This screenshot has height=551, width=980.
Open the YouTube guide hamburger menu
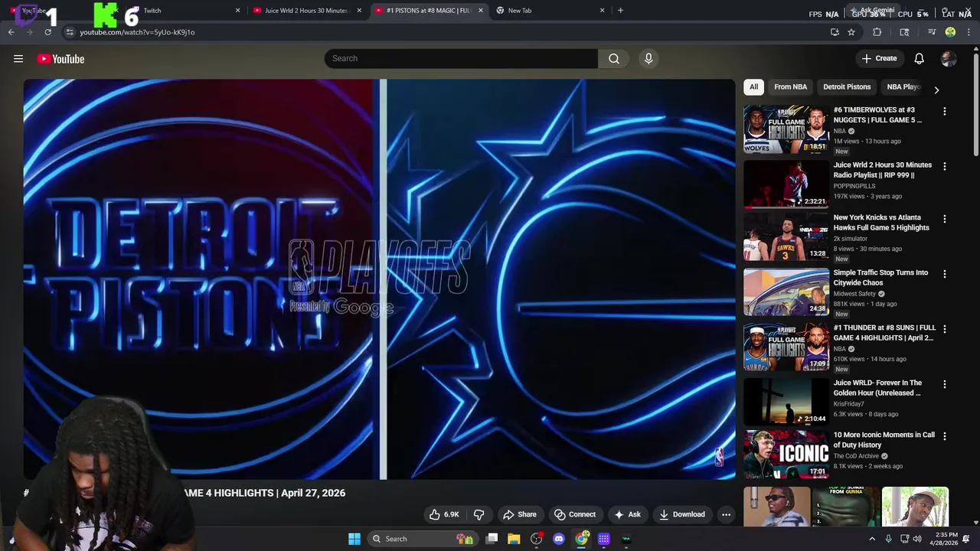pyautogui.click(x=18, y=59)
